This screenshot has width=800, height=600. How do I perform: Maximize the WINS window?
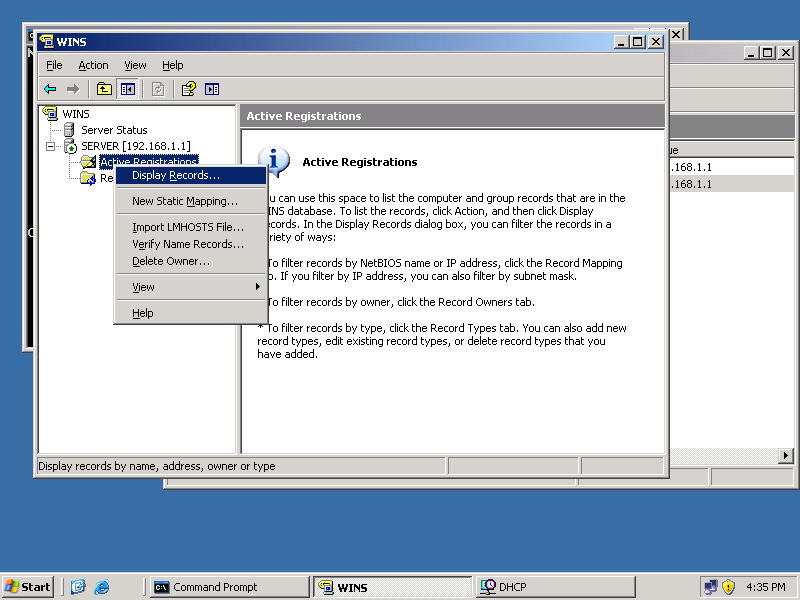[x=638, y=42]
